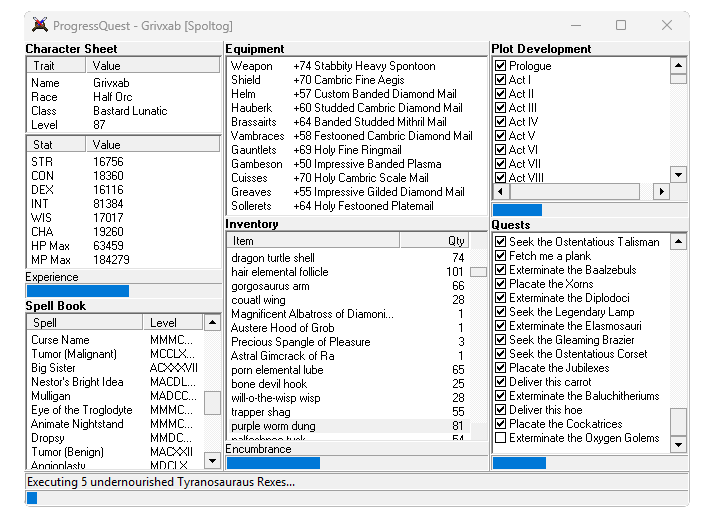Screen dimensions: 714x518
Task: Click the Spell column header in Spell Book
Action: 85,323
